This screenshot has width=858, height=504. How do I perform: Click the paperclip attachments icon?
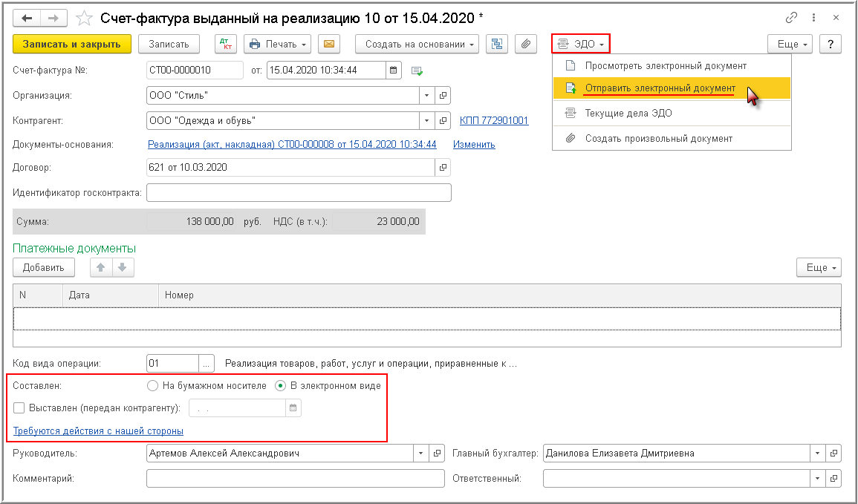pyautogui.click(x=525, y=45)
